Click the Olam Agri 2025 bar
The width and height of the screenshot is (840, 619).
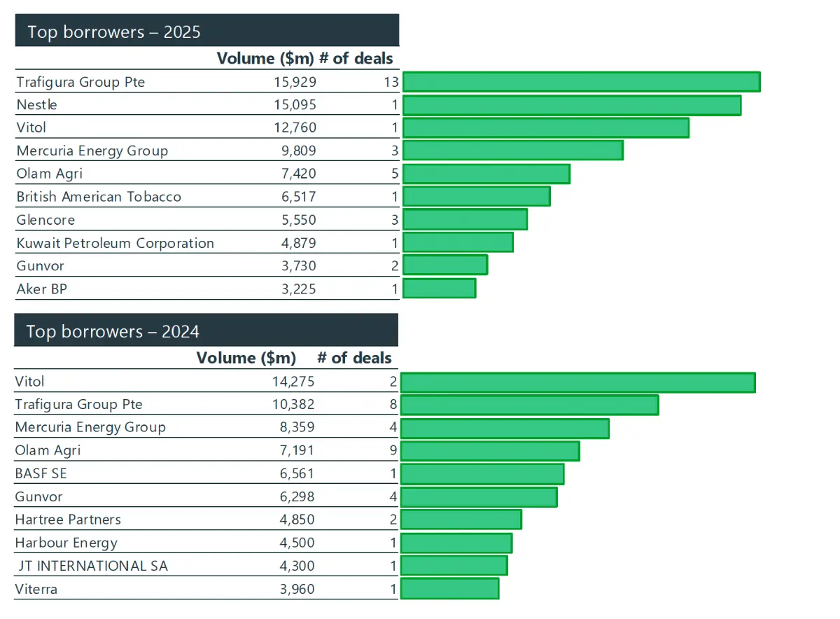pos(486,174)
